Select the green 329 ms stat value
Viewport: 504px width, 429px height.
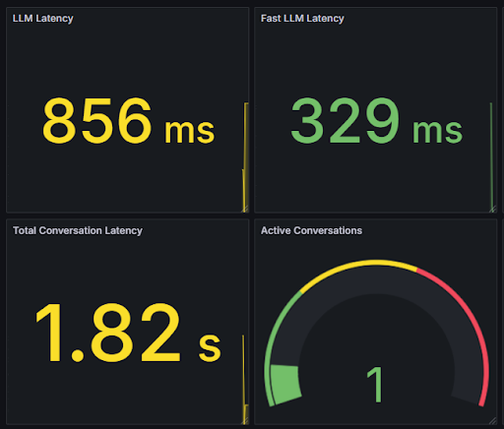[376, 121]
